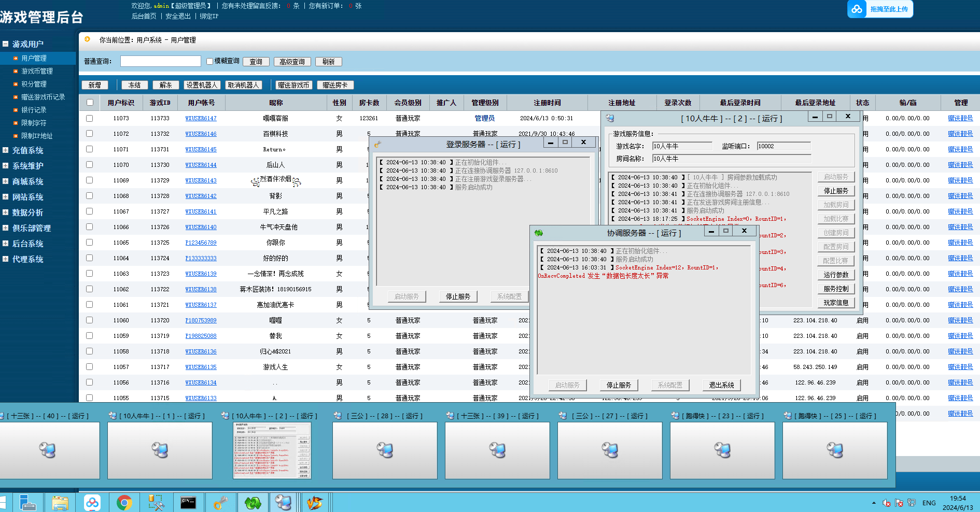Click 运行参数 in the 10人牛牛 window
This screenshot has width=980, height=512.
[836, 275]
